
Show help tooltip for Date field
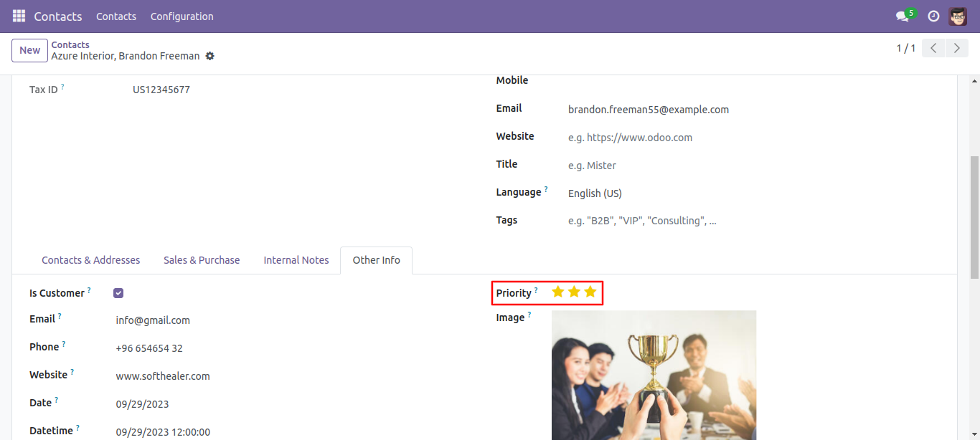tap(57, 400)
